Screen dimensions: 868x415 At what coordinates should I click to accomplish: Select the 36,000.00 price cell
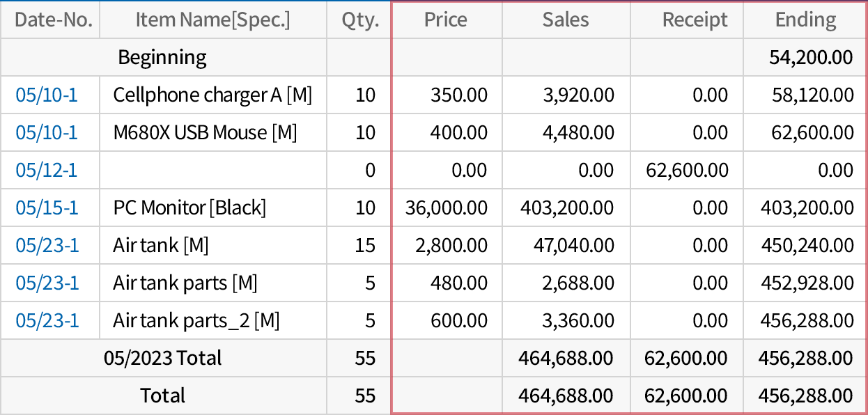[446, 207]
